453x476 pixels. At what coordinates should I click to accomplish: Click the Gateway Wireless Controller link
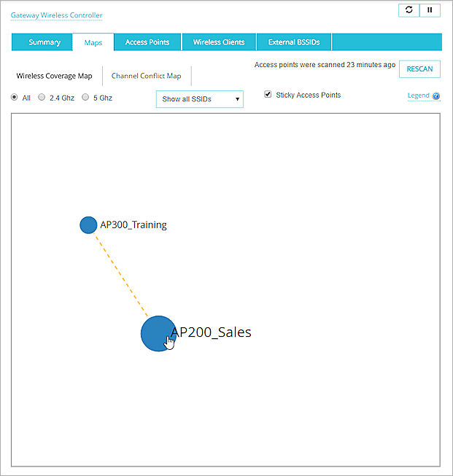56,15
